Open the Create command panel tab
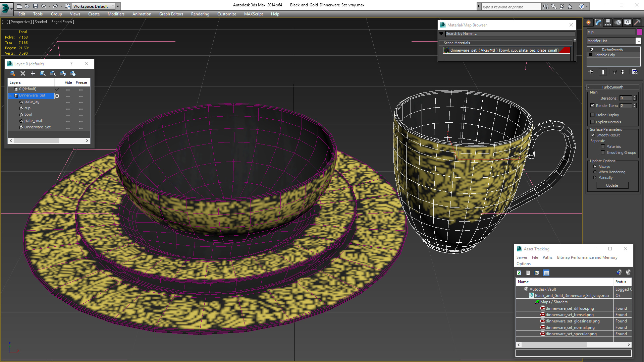Viewport: 644px width, 362px height. tap(589, 22)
